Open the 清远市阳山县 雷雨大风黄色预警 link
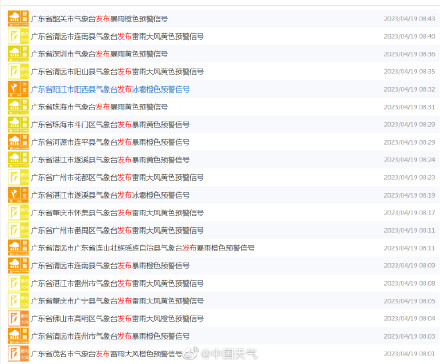This screenshot has height=364, width=440. pos(117,72)
